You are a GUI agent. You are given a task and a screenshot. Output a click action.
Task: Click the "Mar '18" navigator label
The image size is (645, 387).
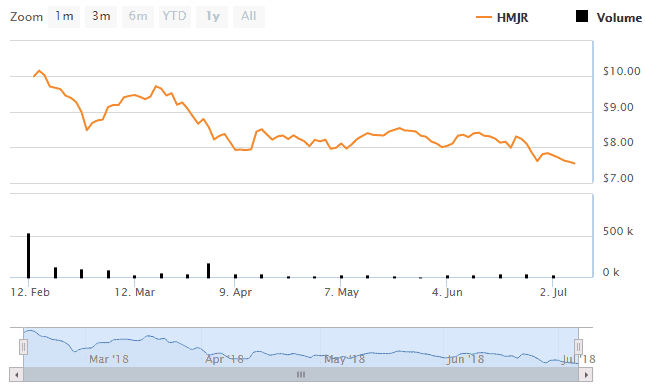[109, 359]
